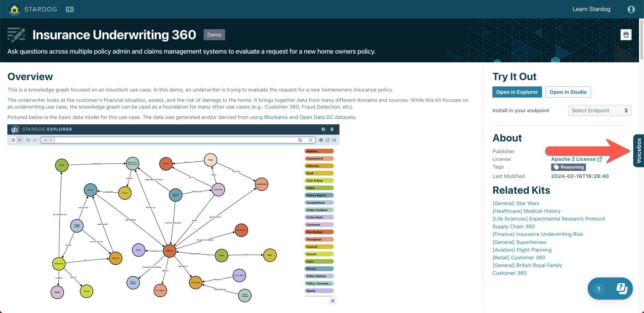Click the chat notification badge showing 1

pos(599,289)
